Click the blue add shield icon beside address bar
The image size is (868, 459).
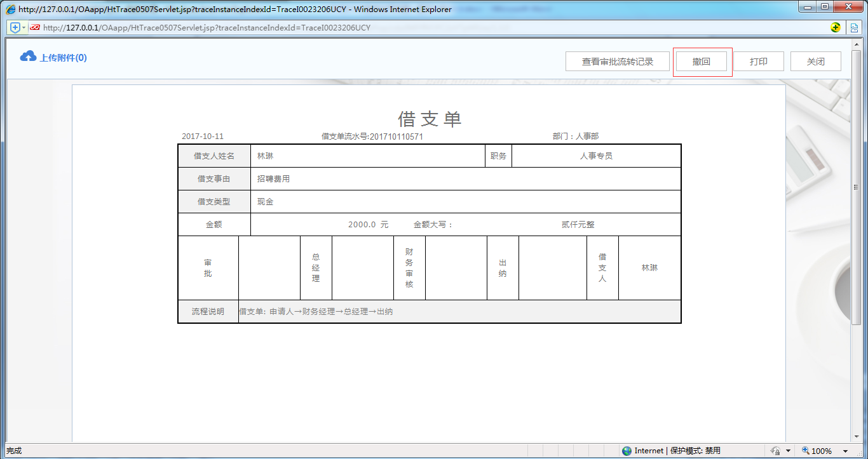pyautogui.click(x=15, y=27)
